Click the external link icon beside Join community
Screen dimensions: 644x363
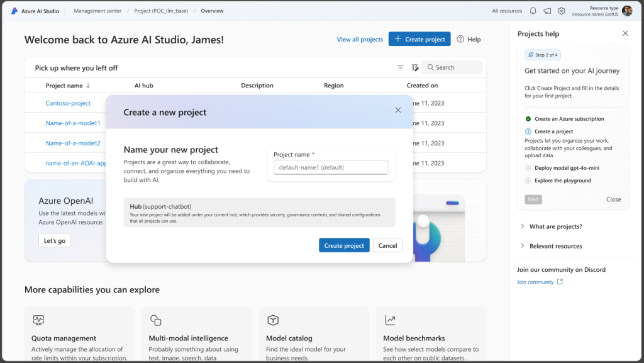[x=560, y=282]
